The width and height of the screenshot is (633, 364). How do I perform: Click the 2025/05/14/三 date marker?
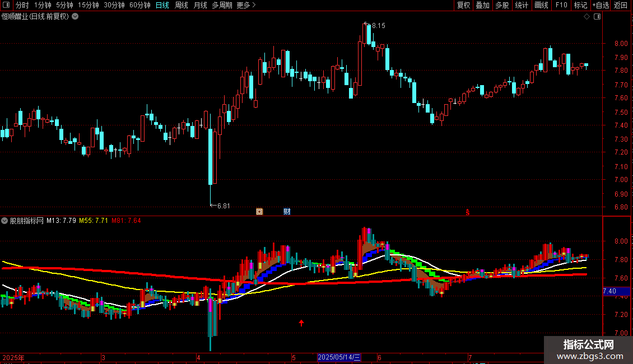[339, 357]
